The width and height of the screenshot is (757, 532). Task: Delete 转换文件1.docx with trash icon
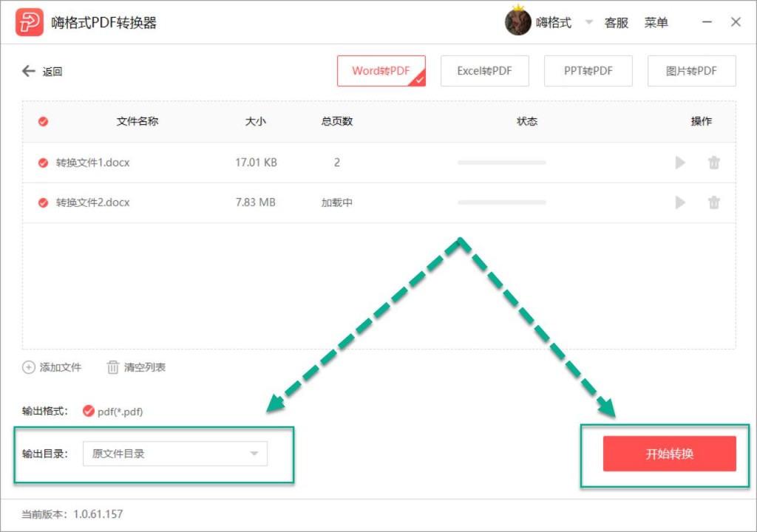tap(714, 163)
